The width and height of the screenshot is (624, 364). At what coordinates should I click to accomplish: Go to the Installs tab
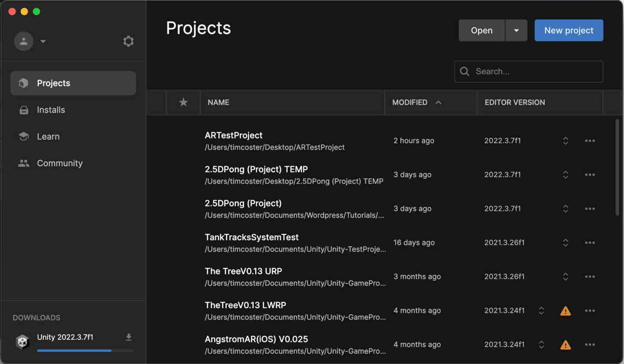coord(51,110)
